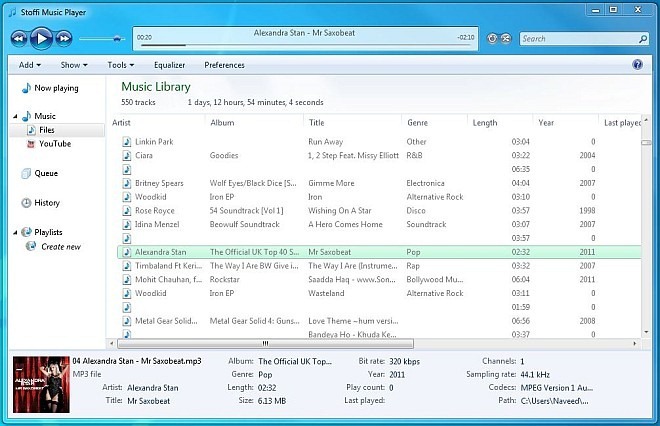660x426 pixels.
Task: Select Music in the sidebar
Action: pyautogui.click(x=39, y=116)
